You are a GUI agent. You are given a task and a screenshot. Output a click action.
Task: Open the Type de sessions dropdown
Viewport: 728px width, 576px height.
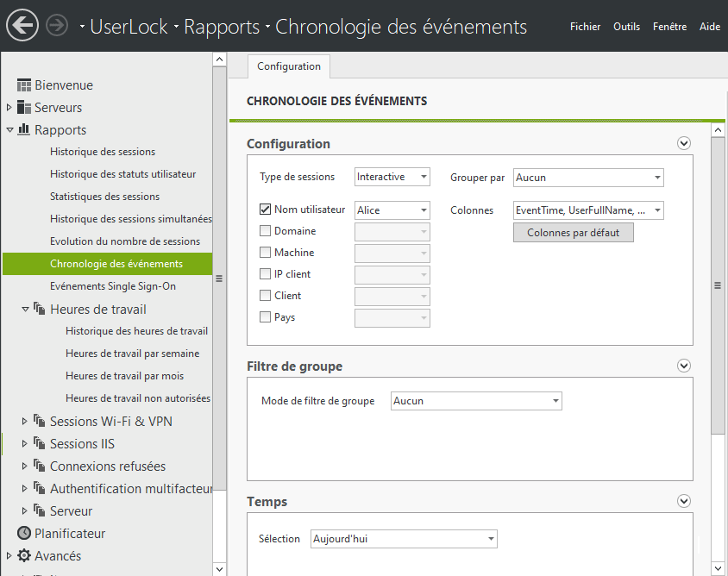[392, 177]
